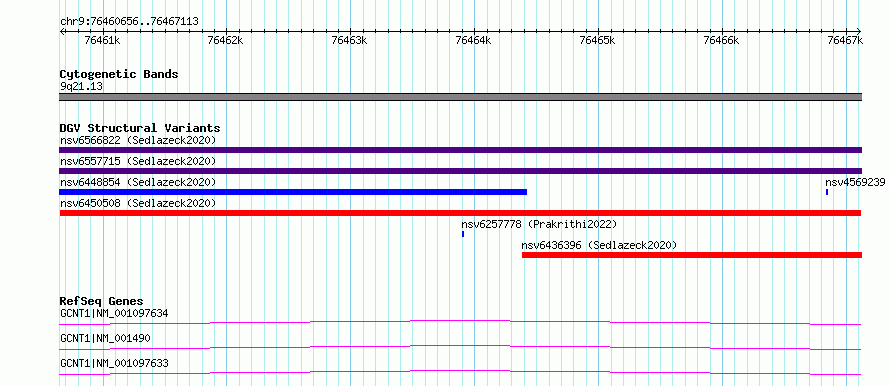890x386 pixels.
Task: Click the 76466k ruler tick label
Action: [721, 40]
